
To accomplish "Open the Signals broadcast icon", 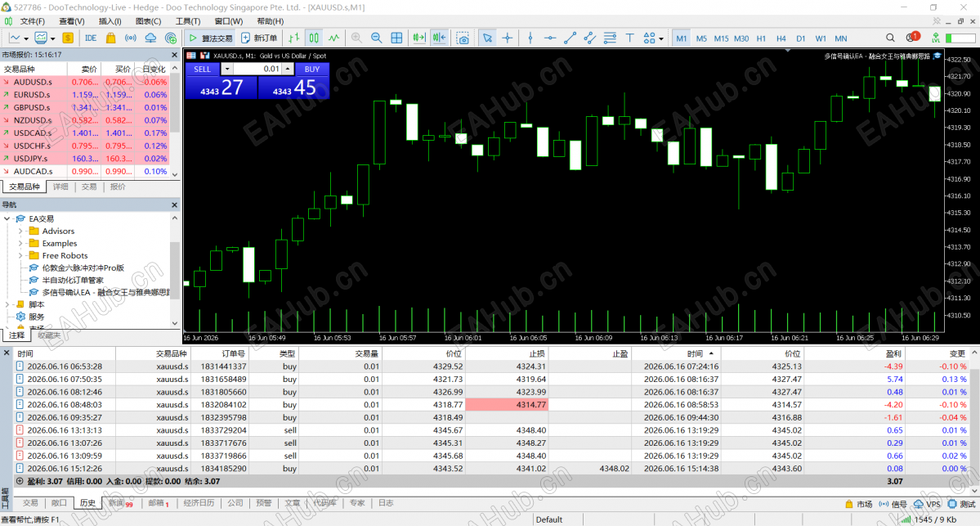I will pos(131,38).
